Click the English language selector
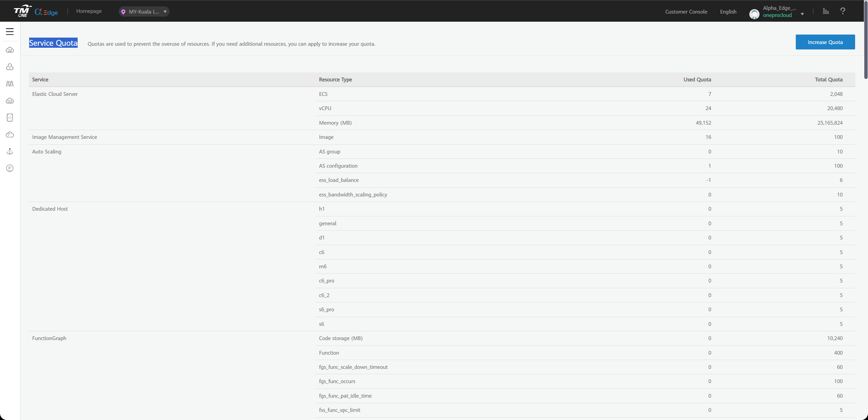Screen dimensions: 868x420 (x=727, y=11)
